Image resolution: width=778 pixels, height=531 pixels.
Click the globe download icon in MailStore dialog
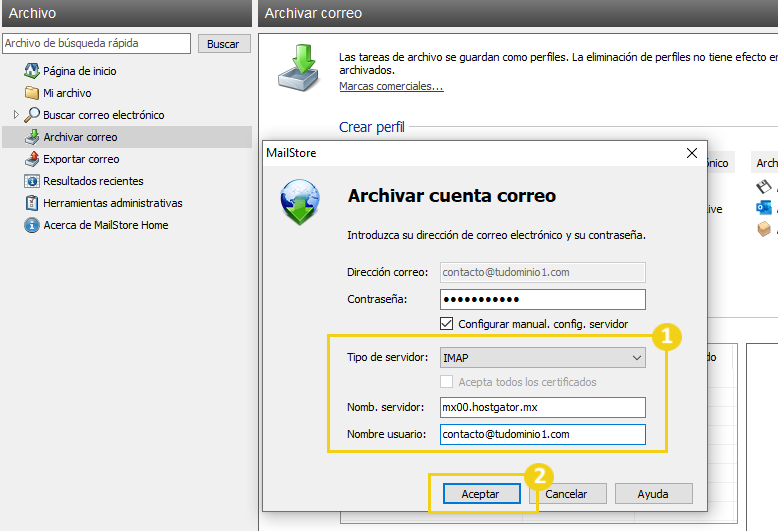[300, 202]
